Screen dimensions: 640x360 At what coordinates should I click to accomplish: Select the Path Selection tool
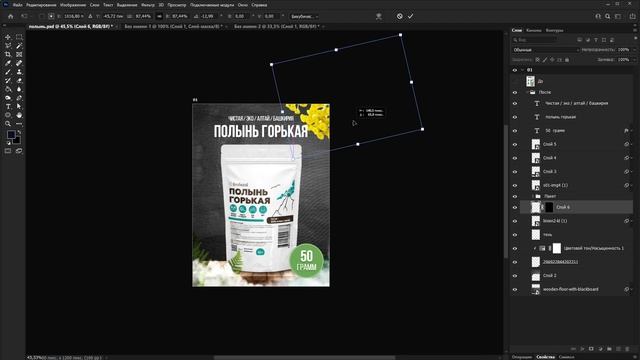[x=19, y=107]
